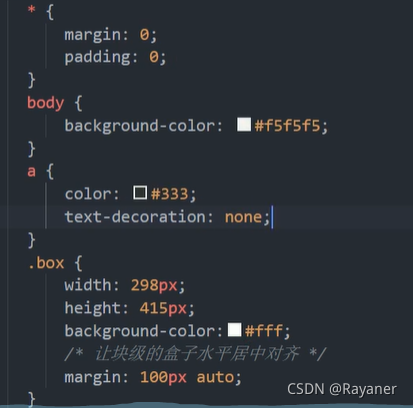Open color picker for #333 swatch
413x408 pixels.
tap(140, 193)
